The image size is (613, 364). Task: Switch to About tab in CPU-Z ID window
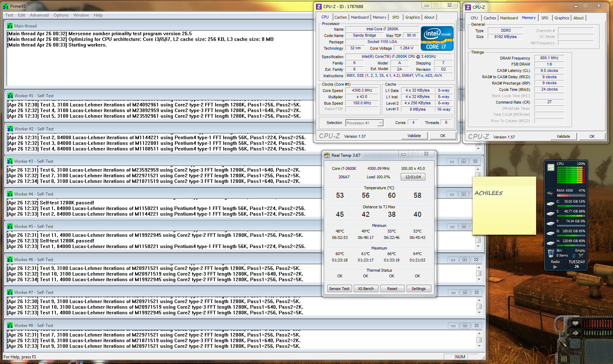pos(429,17)
